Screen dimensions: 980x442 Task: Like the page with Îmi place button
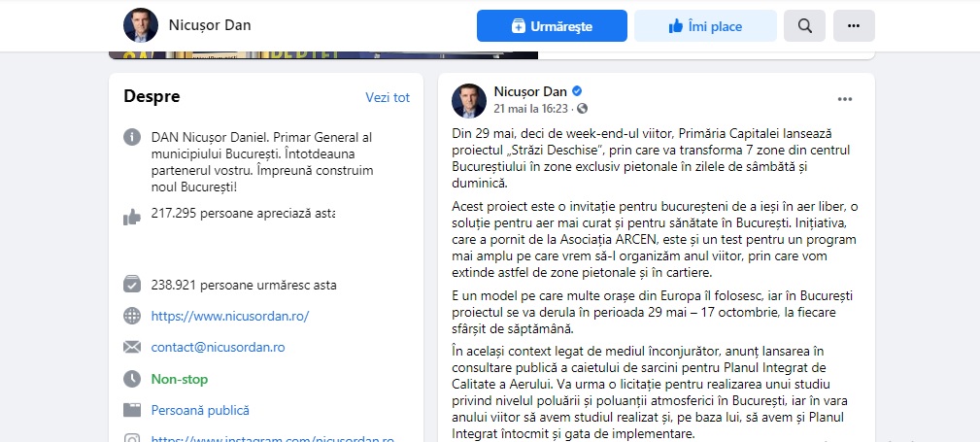[x=705, y=25]
